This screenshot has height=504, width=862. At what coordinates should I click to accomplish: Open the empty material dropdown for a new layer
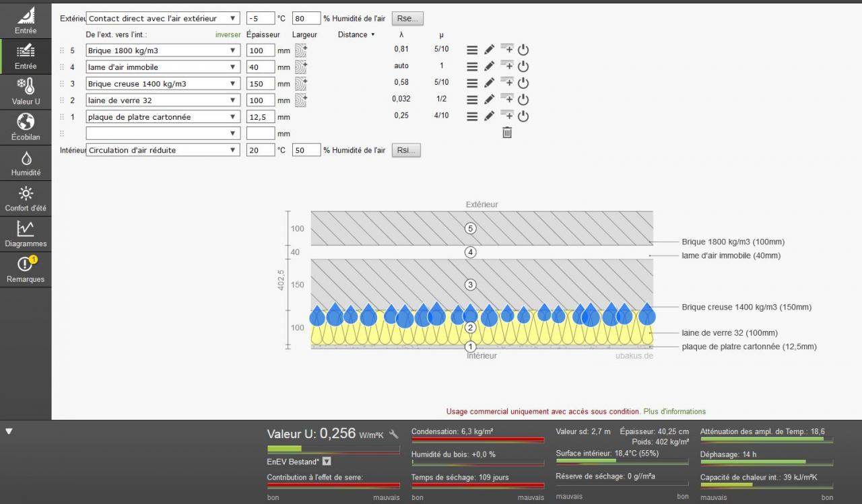coord(163,133)
